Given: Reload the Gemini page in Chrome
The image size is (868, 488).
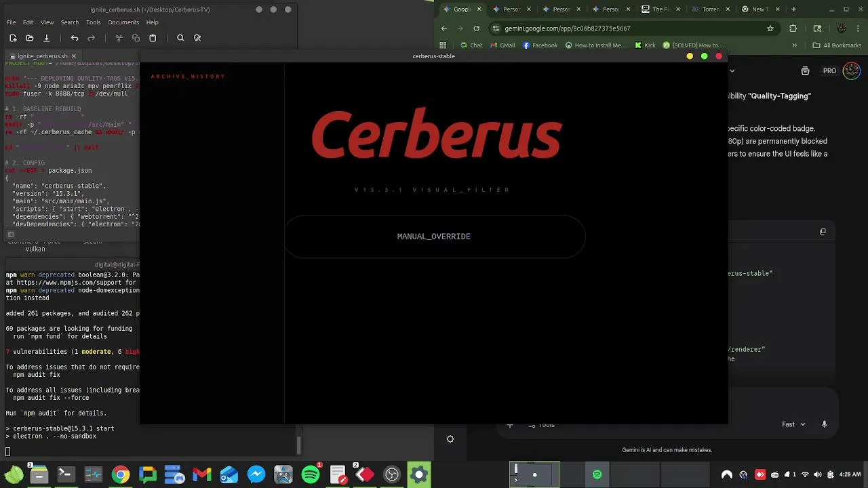Looking at the screenshot, I should click(476, 28).
